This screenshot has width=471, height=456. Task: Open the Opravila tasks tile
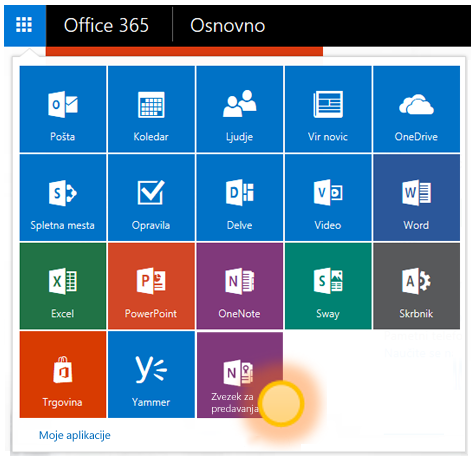pyautogui.click(x=151, y=197)
